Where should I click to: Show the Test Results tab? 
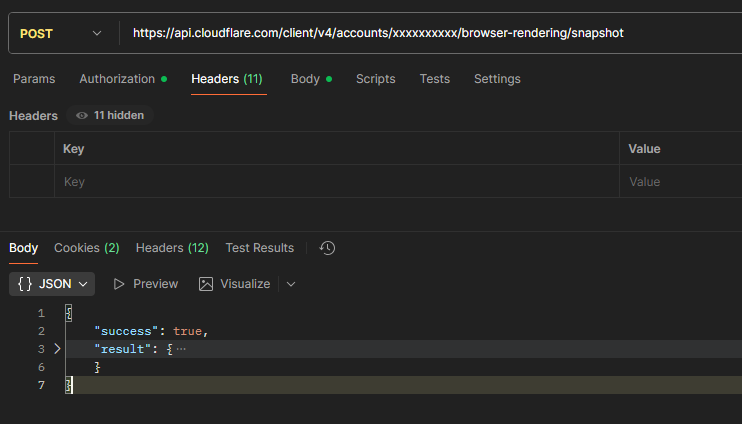click(259, 248)
